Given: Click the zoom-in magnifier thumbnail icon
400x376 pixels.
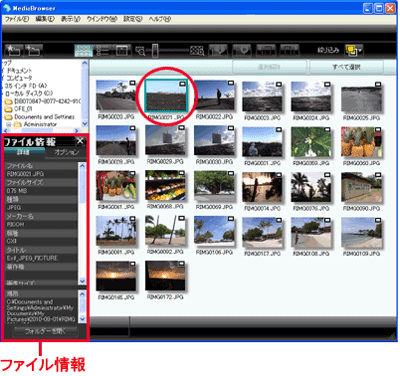Looking at the screenshot, I should [197, 51].
